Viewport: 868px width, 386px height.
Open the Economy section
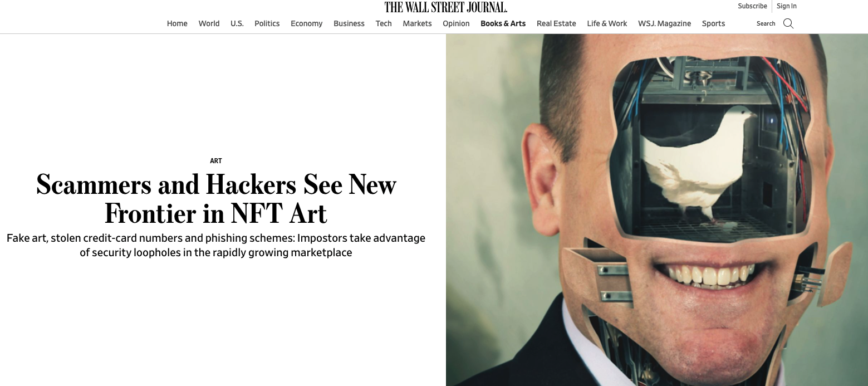coord(307,23)
